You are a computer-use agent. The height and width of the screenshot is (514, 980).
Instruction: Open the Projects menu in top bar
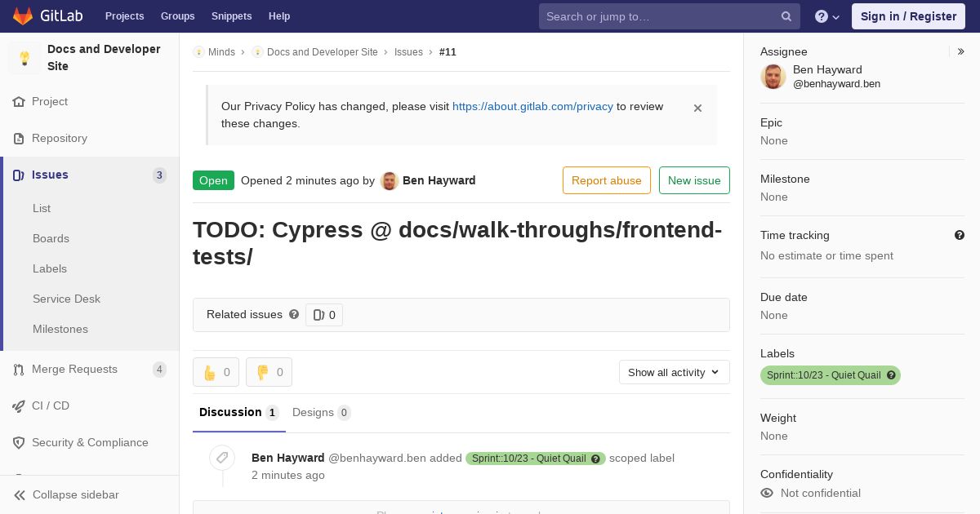125,16
